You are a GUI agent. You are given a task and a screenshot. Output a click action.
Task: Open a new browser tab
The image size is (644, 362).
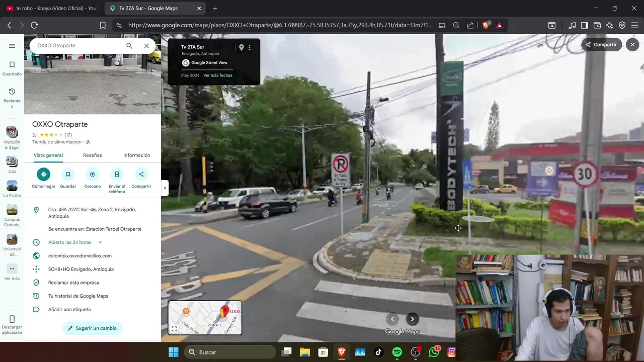pos(215,9)
